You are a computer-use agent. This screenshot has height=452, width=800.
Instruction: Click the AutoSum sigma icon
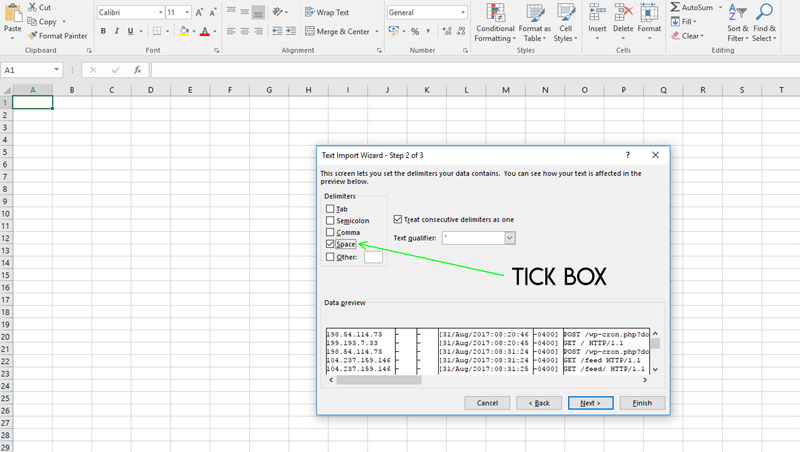[x=675, y=6]
